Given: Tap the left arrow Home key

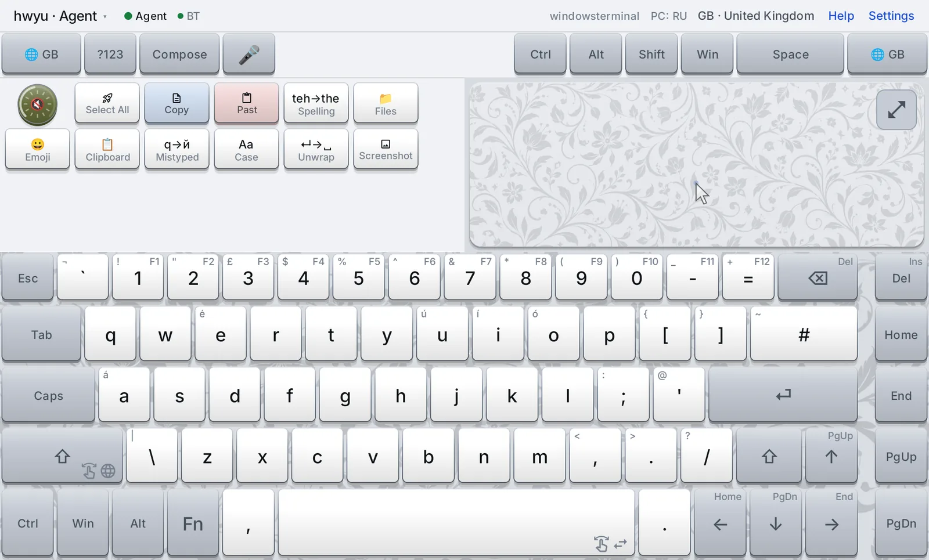Looking at the screenshot, I should coord(720,523).
